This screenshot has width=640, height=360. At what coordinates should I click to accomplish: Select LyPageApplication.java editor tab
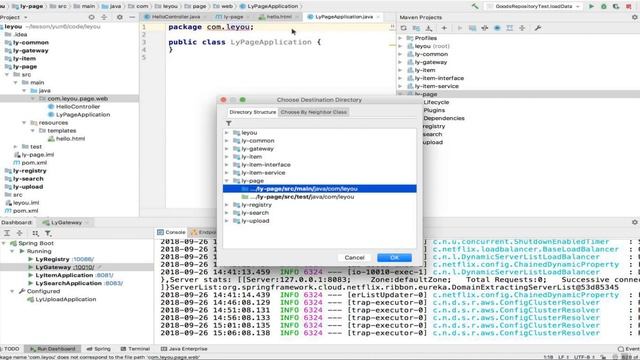[343, 17]
